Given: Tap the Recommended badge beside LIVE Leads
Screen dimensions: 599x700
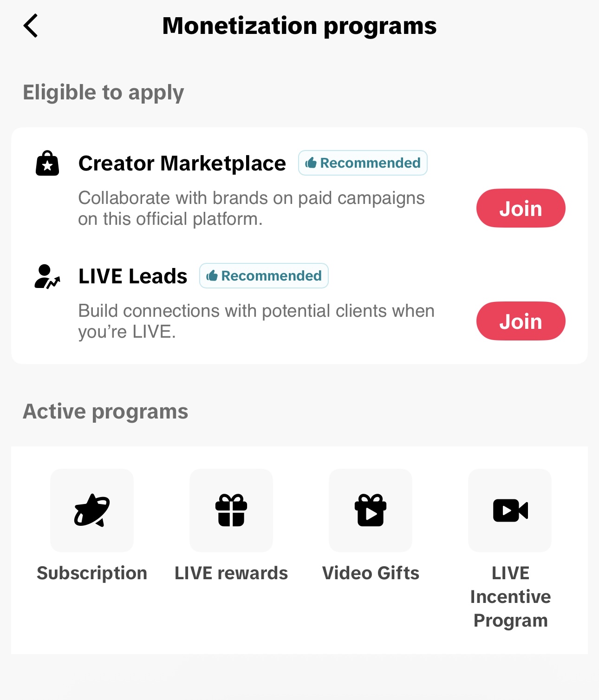Looking at the screenshot, I should click(264, 276).
